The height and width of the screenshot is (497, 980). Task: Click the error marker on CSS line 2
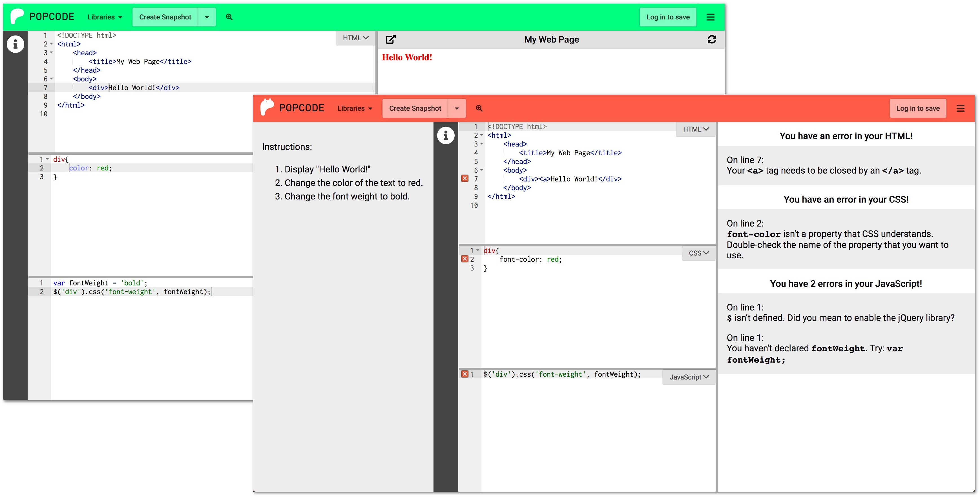(x=464, y=259)
